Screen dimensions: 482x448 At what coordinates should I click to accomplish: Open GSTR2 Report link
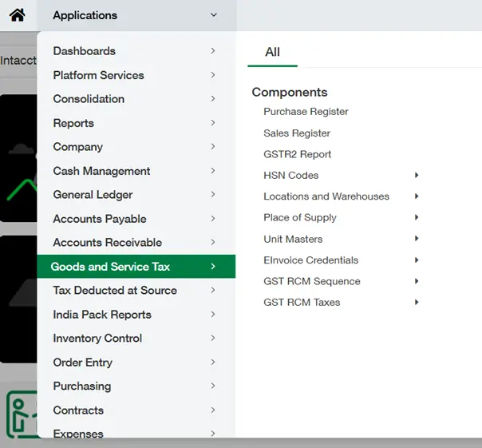coord(297,154)
